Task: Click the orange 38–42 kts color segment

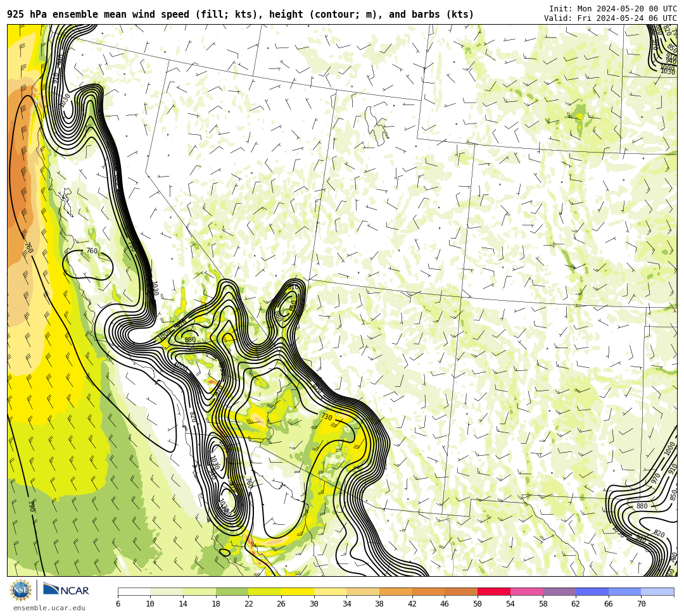Action: tap(396, 591)
